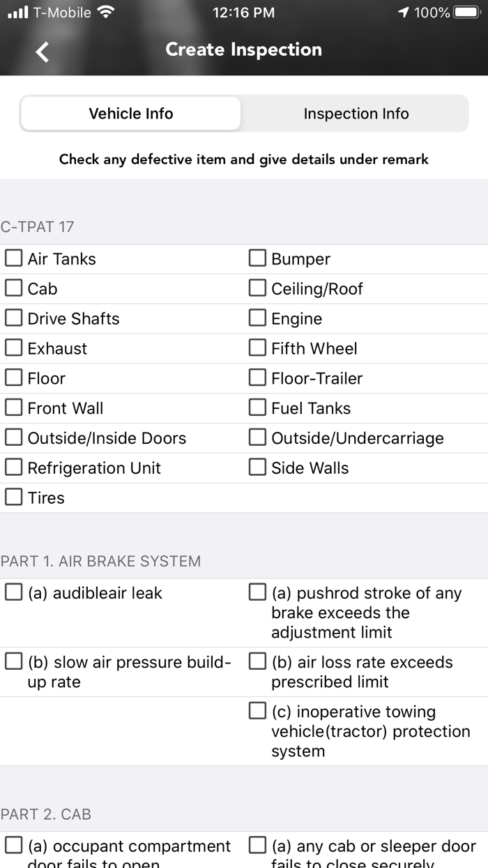Check inoperative towing vehicle protection system
488x868 pixels.
pyautogui.click(x=258, y=712)
